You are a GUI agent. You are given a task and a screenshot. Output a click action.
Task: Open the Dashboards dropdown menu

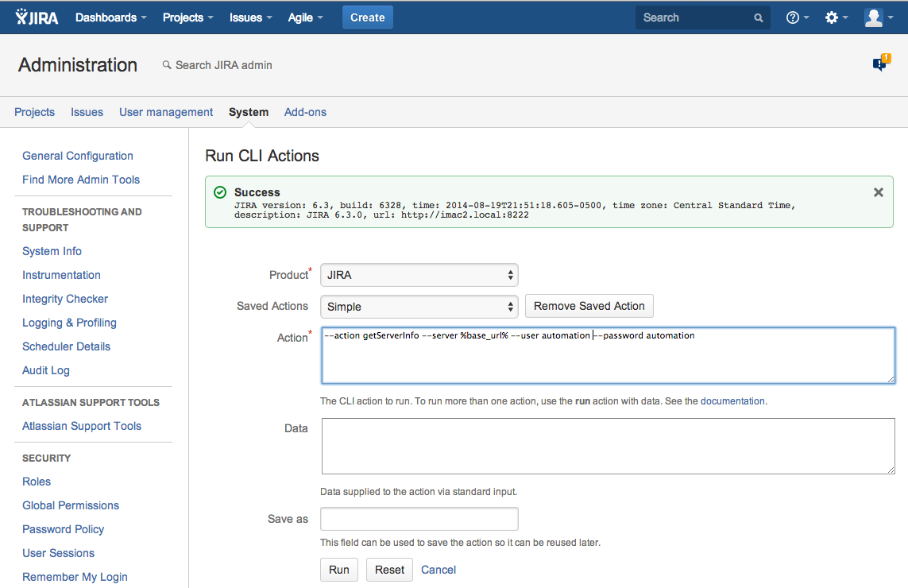[110, 17]
